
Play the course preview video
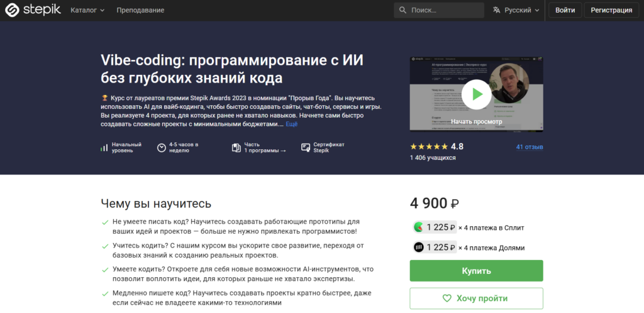476,94
